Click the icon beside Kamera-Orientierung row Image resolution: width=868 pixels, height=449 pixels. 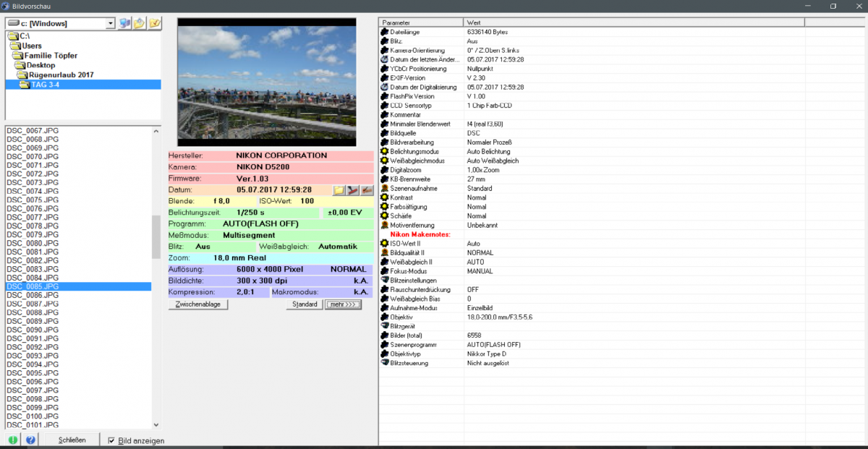(385, 51)
